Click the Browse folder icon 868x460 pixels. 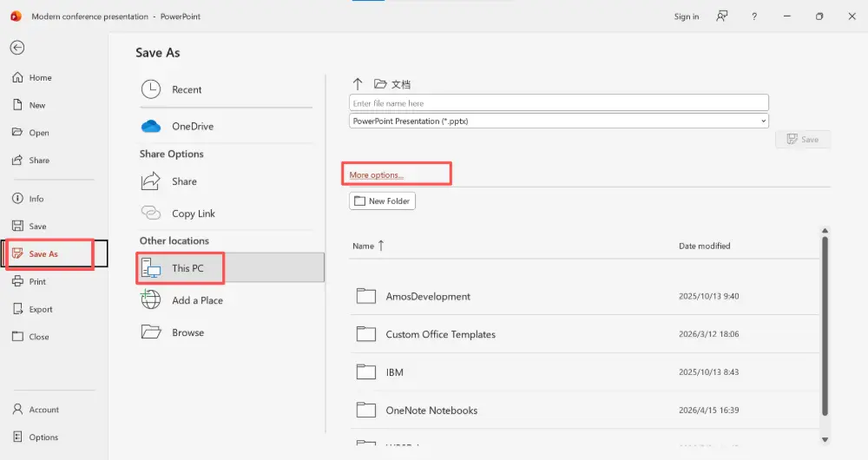(x=150, y=332)
